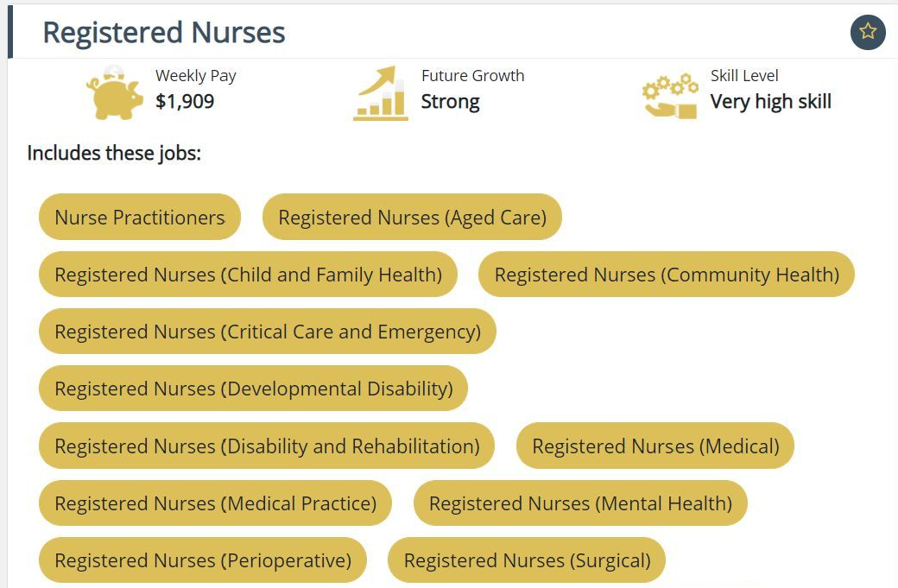Image resolution: width=898 pixels, height=588 pixels.
Task: Click the Strong future growth value
Action: [450, 101]
